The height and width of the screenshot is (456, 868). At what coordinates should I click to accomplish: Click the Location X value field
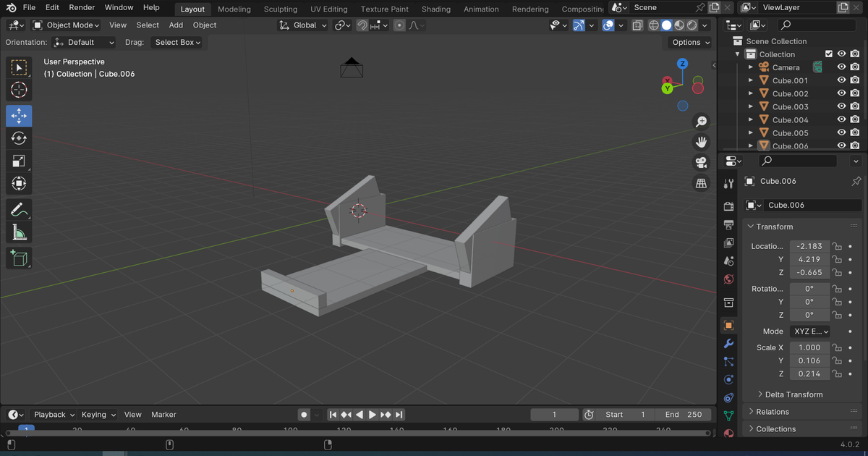point(809,246)
